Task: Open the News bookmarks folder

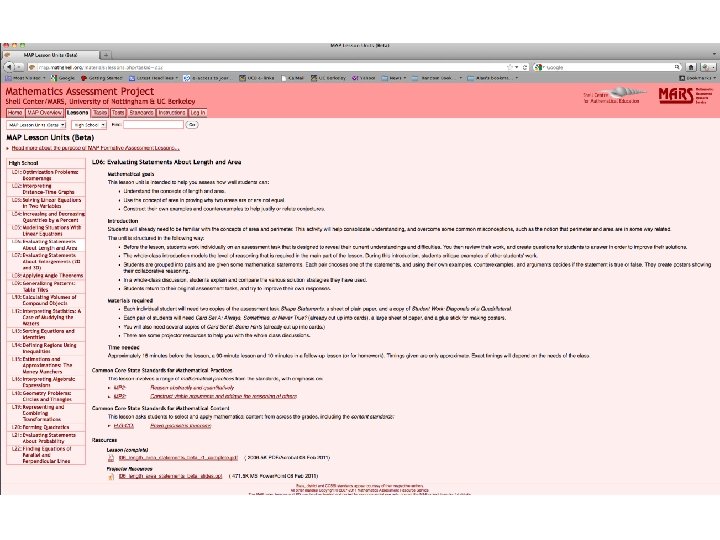Action: [x=394, y=78]
